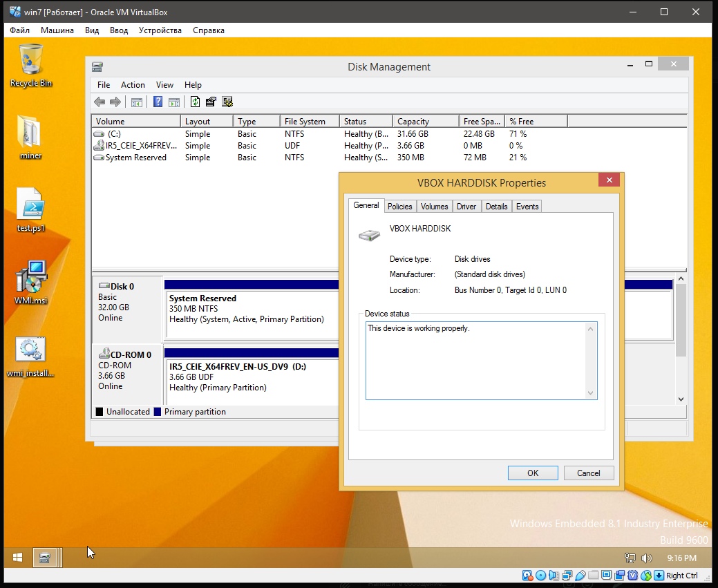
Task: Switch to the Policies tab
Action: point(399,207)
